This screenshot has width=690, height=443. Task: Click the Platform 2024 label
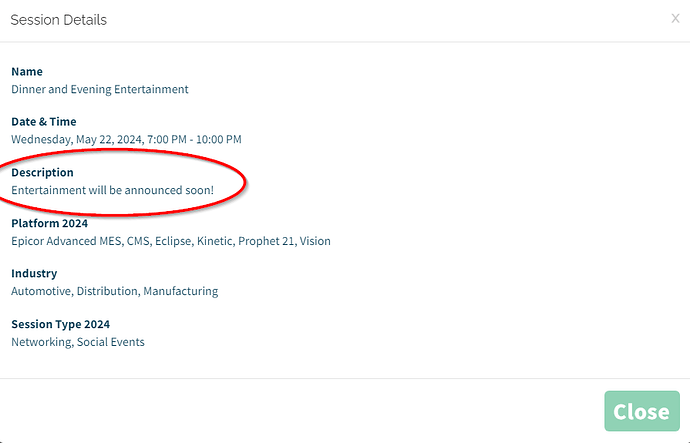tap(49, 223)
